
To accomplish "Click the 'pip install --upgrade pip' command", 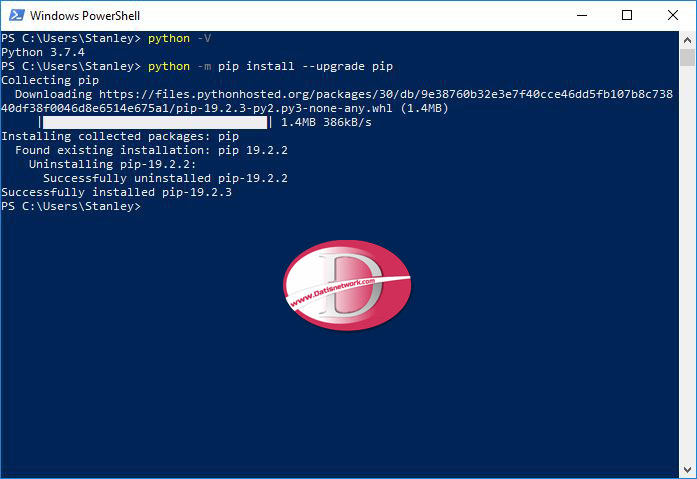I will tap(305, 67).
